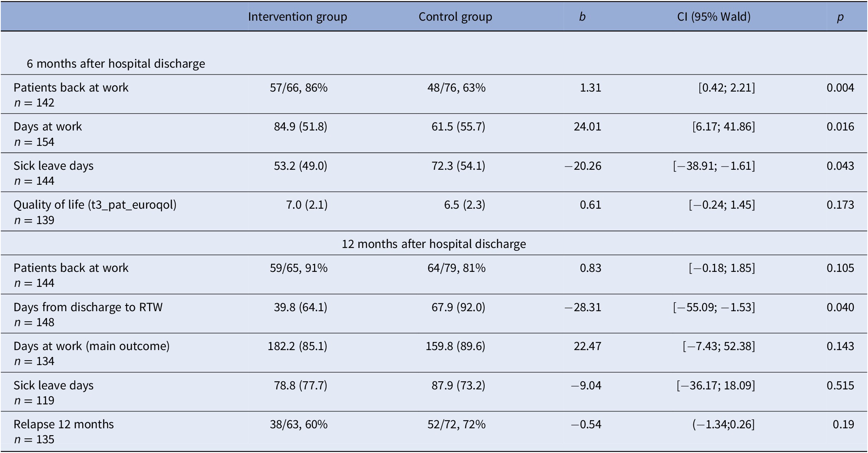Click the 87.9 (73.2) control cell
The height and width of the screenshot is (453, 868).
[x=458, y=385]
